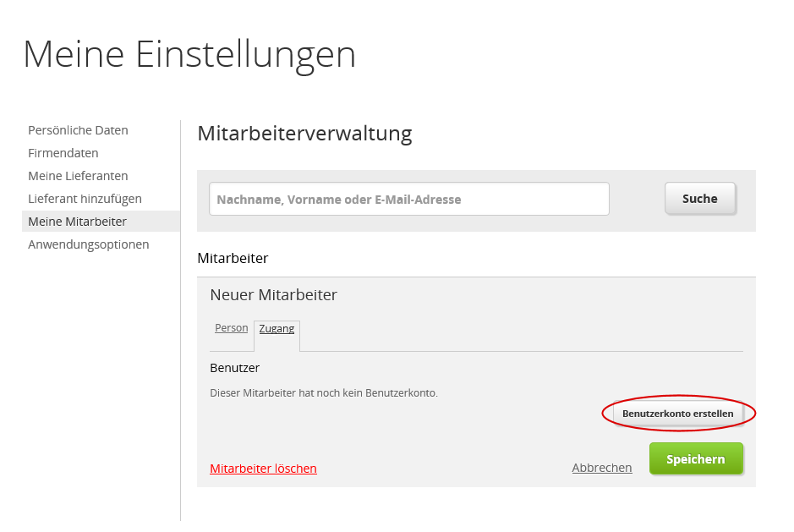This screenshot has width=794, height=532.
Task: Open Anwendungsoptionen in the sidebar
Action: click(88, 244)
